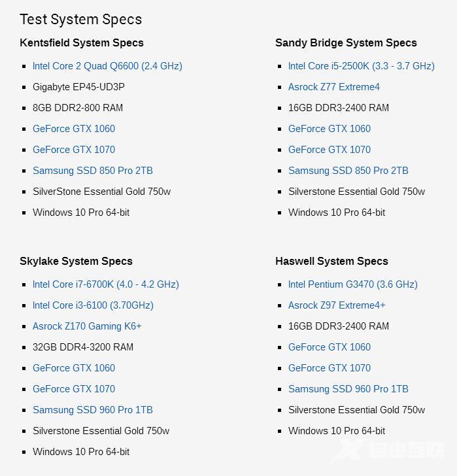The image size is (457, 476).
Task: Open GeForce GTX 1060 under Skylake specs
Action: click(74, 368)
